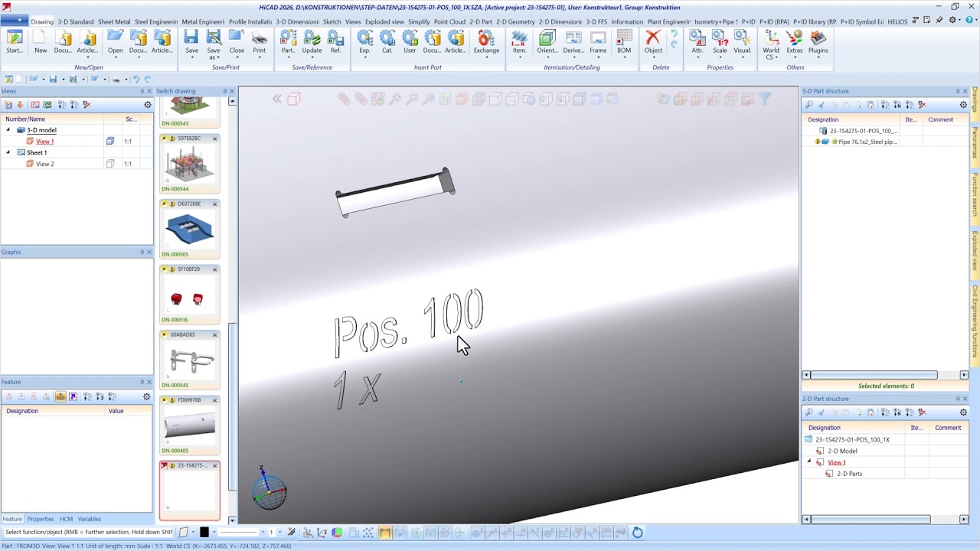Open the Item. itemisation tool
Viewport: 980px width, 551px height.
(519, 41)
